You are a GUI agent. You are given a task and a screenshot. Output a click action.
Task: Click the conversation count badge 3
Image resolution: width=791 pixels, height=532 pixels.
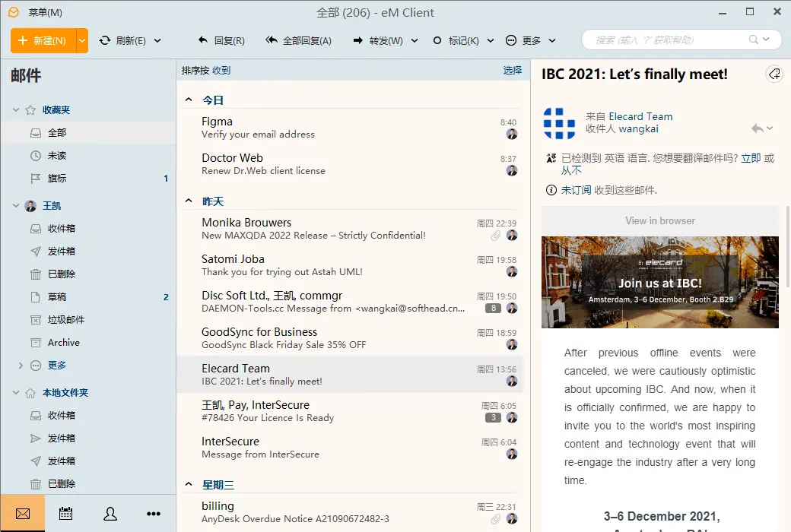coord(494,417)
